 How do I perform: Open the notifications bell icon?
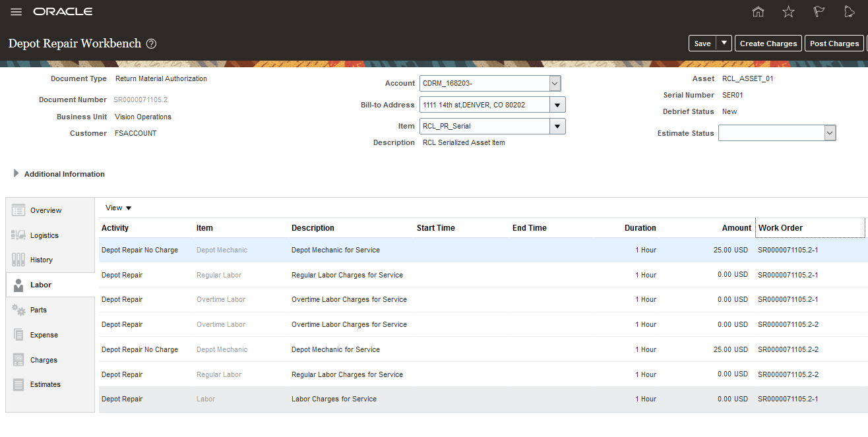pos(850,12)
